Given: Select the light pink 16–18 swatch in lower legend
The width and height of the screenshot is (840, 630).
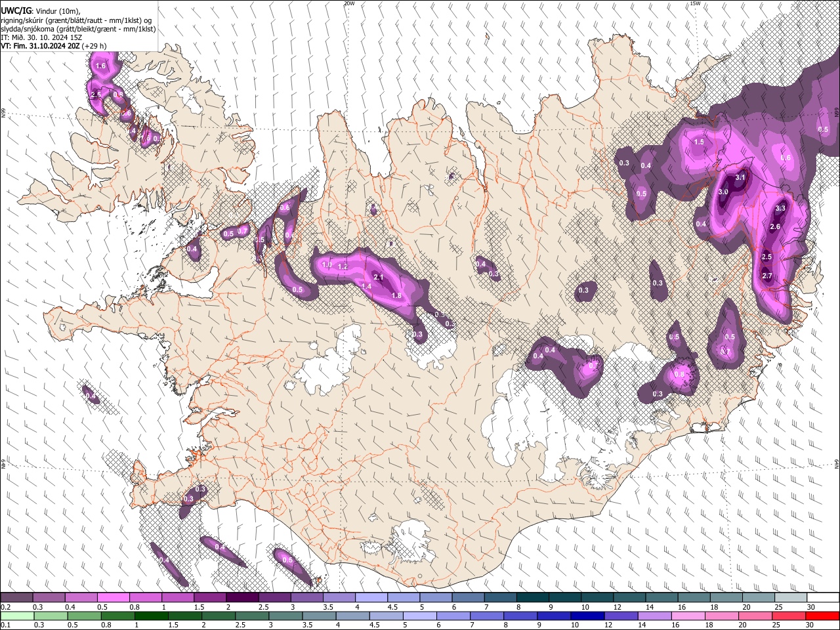Looking at the screenshot, I should pos(689,616).
